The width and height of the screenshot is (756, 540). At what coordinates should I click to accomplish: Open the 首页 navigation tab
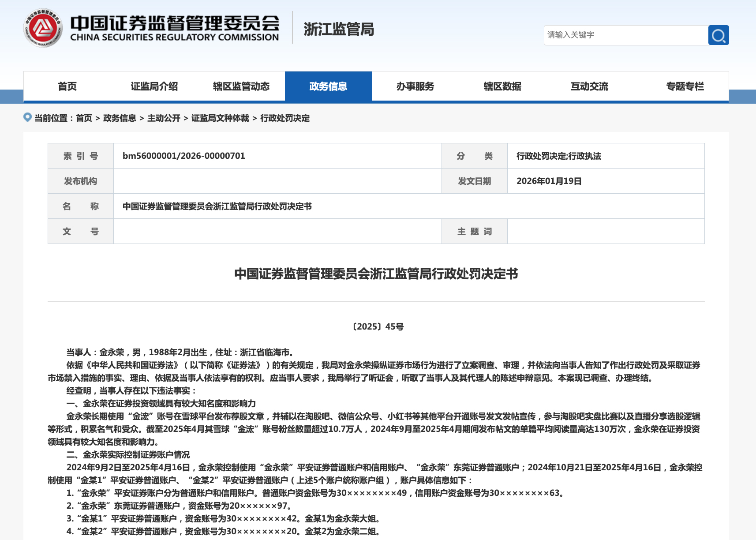pos(67,86)
